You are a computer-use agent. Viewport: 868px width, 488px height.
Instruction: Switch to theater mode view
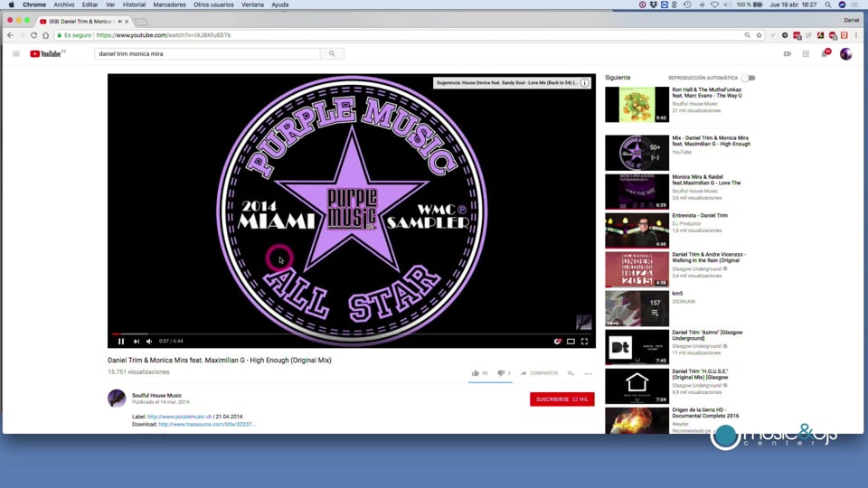tap(571, 342)
